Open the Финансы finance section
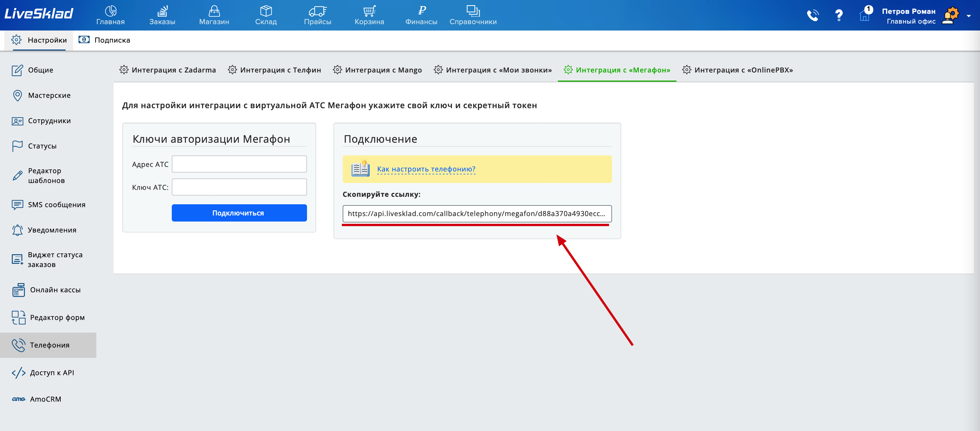The image size is (980, 431). click(421, 15)
